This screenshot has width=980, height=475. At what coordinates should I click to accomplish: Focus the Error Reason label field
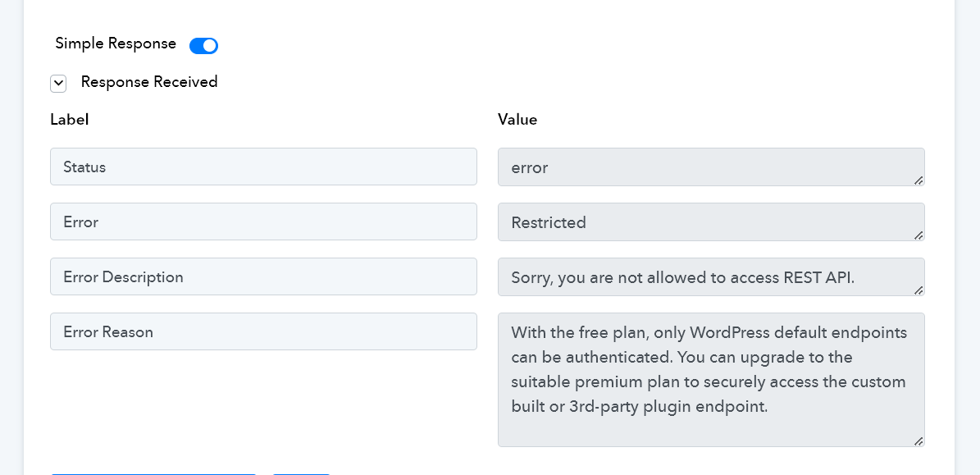(263, 332)
